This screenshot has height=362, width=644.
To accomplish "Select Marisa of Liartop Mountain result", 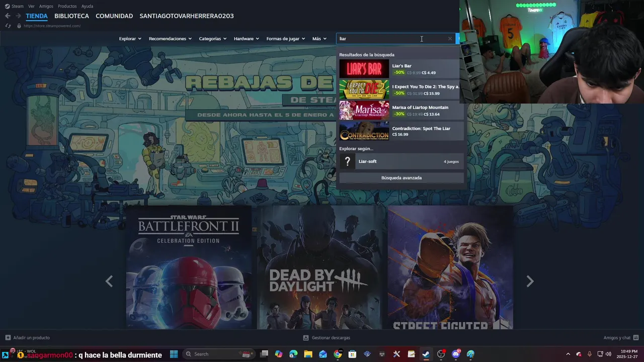I will [401, 111].
